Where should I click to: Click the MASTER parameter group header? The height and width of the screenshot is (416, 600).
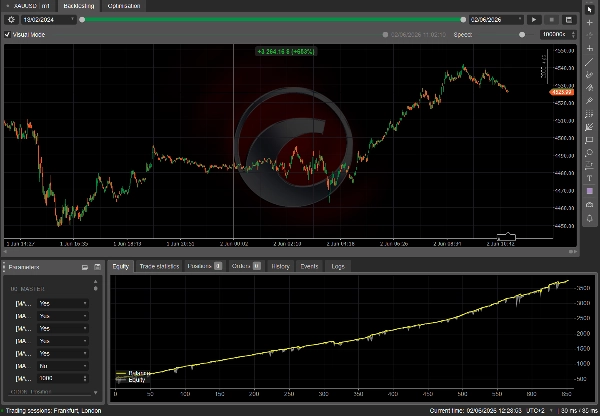pyautogui.click(x=28, y=289)
